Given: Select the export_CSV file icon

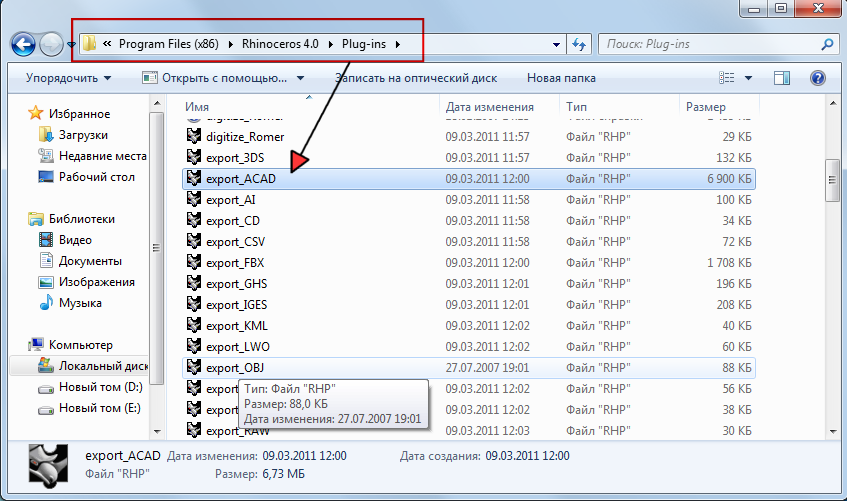Looking at the screenshot, I should [194, 241].
